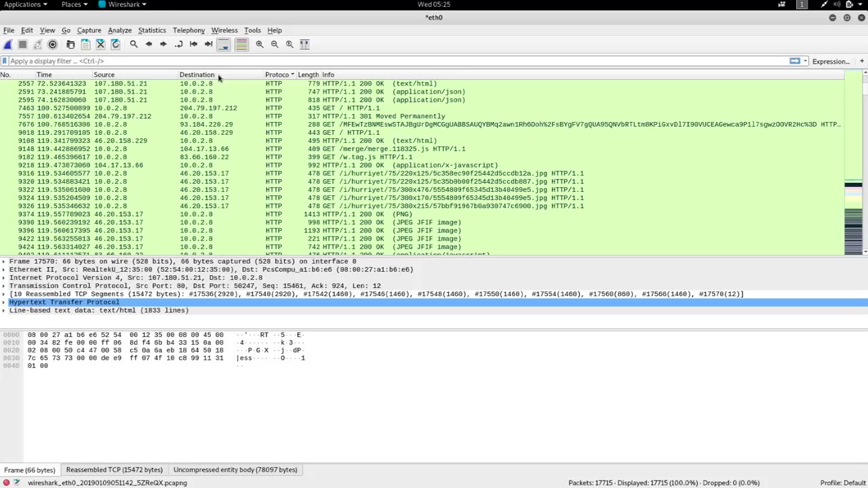Expand Line-based text data row
The height and width of the screenshot is (488, 868).
click(4, 310)
